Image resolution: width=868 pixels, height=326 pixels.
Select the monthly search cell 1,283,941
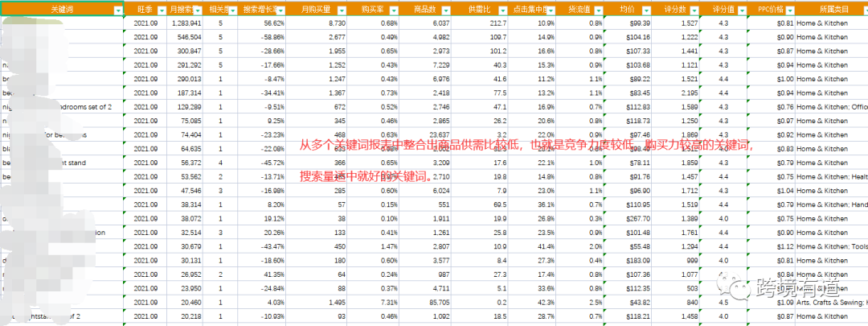click(x=185, y=23)
